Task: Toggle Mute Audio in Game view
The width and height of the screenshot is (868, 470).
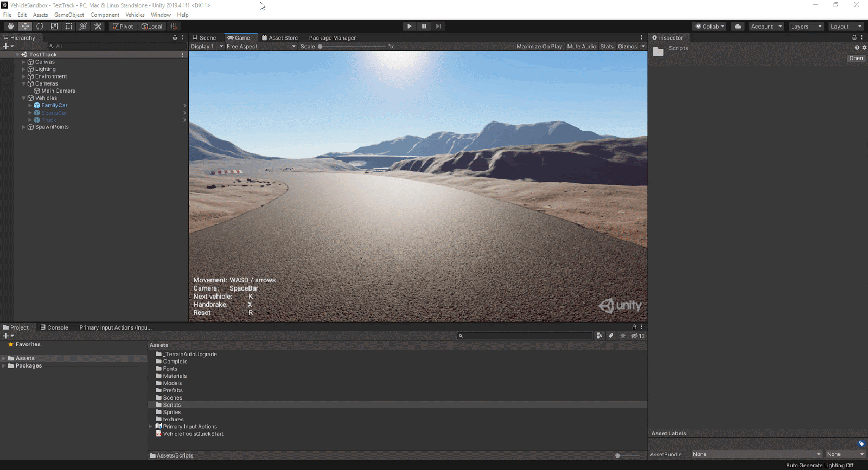Action: [581, 47]
